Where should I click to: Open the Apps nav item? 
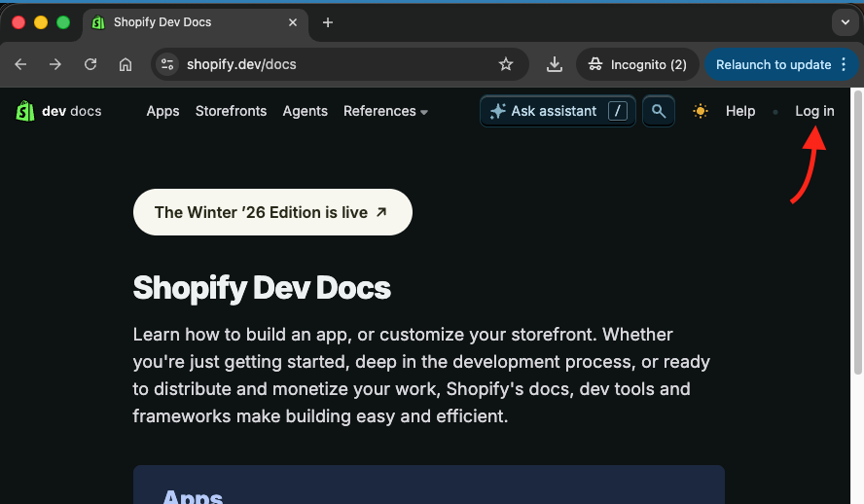pyautogui.click(x=162, y=111)
